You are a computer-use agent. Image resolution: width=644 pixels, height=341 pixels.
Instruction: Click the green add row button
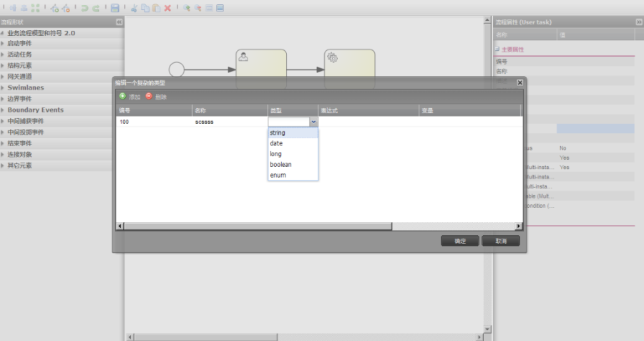130,96
